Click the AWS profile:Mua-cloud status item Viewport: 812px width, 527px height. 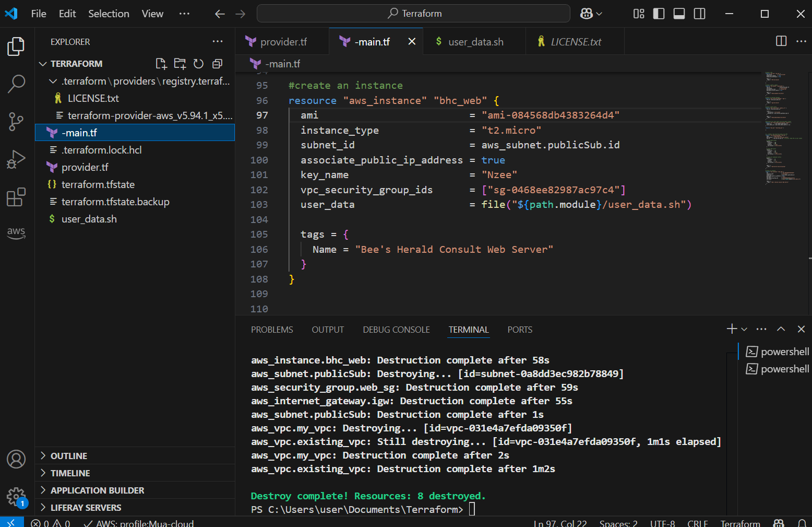click(139, 523)
